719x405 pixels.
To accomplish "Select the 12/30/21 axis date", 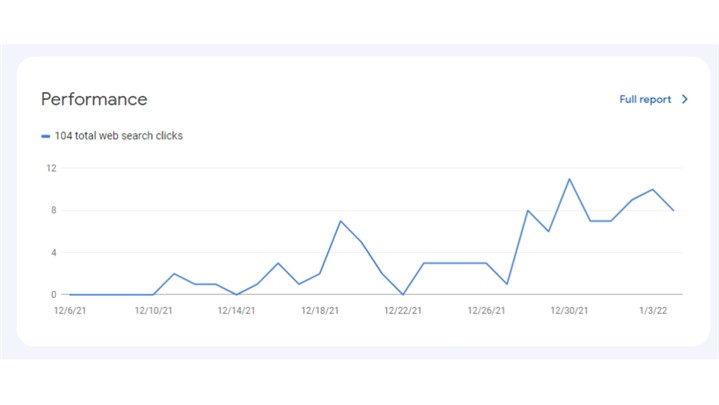I will pyautogui.click(x=570, y=310).
